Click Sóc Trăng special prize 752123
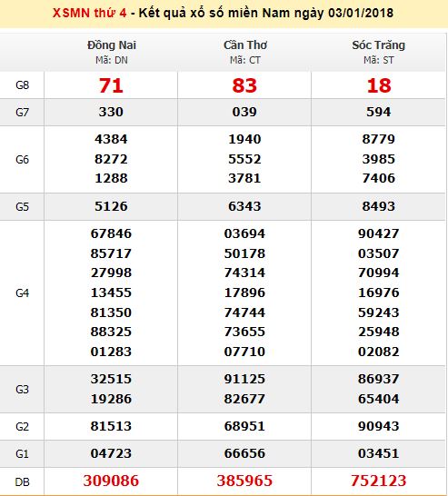The image size is (448, 496). click(x=378, y=481)
